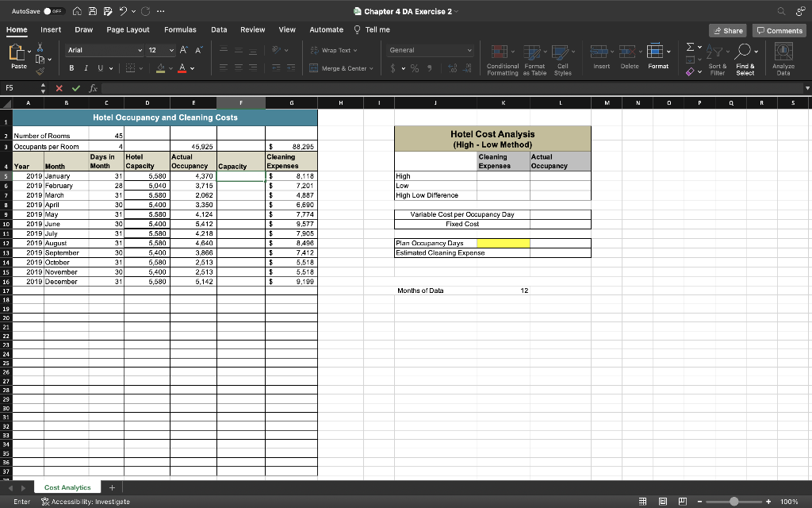Open the number format dropdown showing General
The height and width of the screenshot is (508, 812).
click(x=429, y=49)
